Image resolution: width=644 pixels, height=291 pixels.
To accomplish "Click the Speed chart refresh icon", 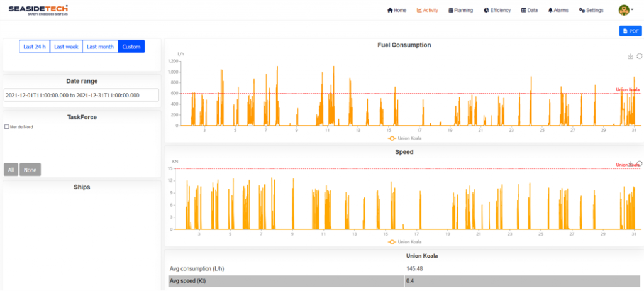I will (x=640, y=163).
